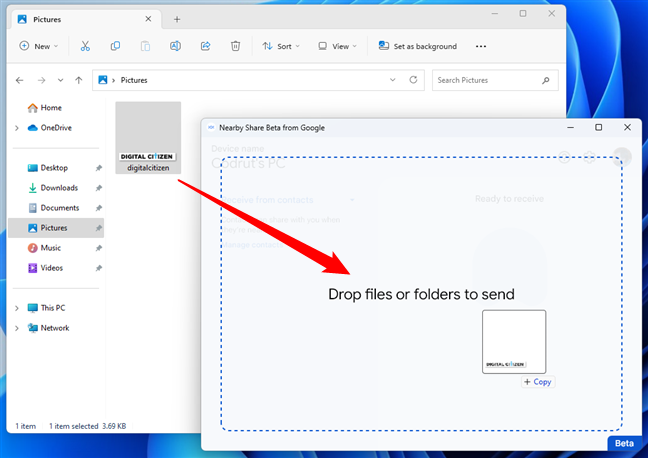Expand the address bar history dropdown
The width and height of the screenshot is (648, 458).
point(393,80)
